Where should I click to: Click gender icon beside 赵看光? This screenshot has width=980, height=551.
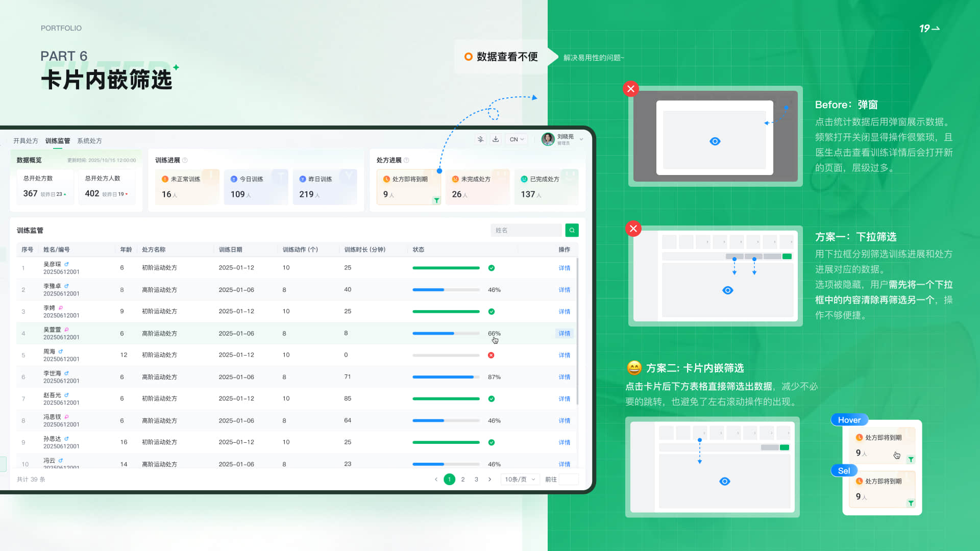66,395
